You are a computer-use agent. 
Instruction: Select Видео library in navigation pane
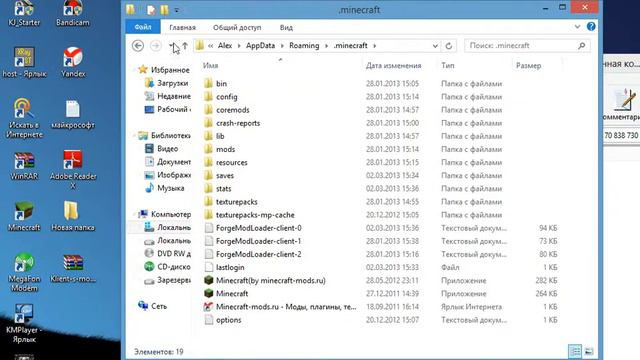click(x=167, y=149)
